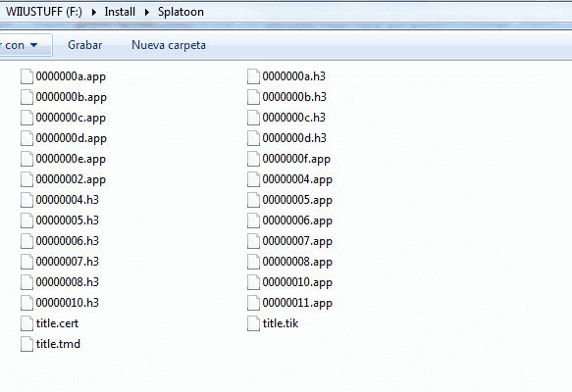Screen dimensions: 572x392
Task: Select the file name text 00000005.app
Action: click(297, 200)
